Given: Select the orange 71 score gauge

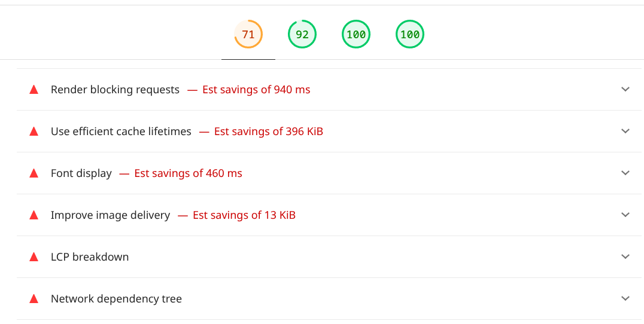Looking at the screenshot, I should [248, 35].
